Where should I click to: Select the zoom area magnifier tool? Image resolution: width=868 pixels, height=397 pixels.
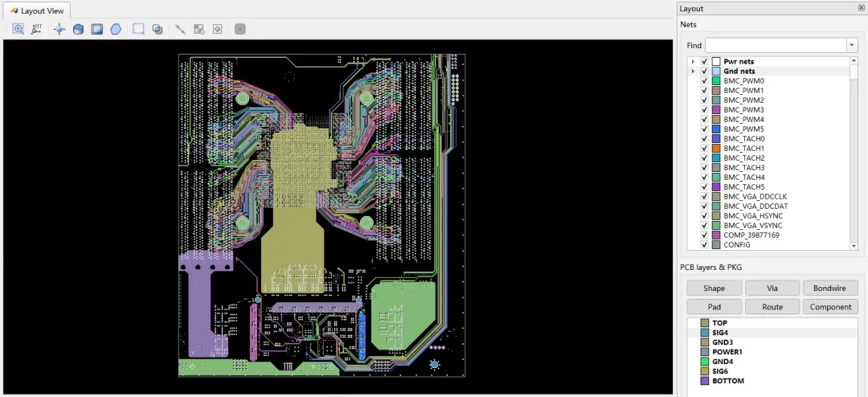18,29
